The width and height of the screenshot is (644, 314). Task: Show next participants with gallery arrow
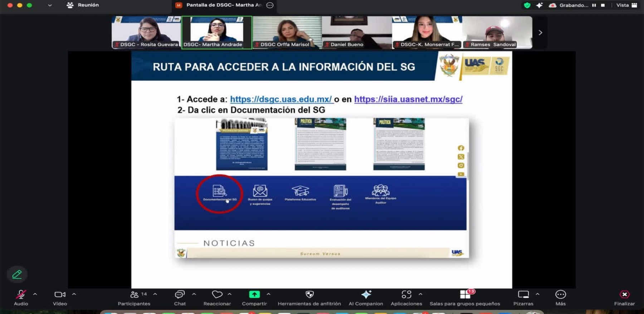(540, 33)
